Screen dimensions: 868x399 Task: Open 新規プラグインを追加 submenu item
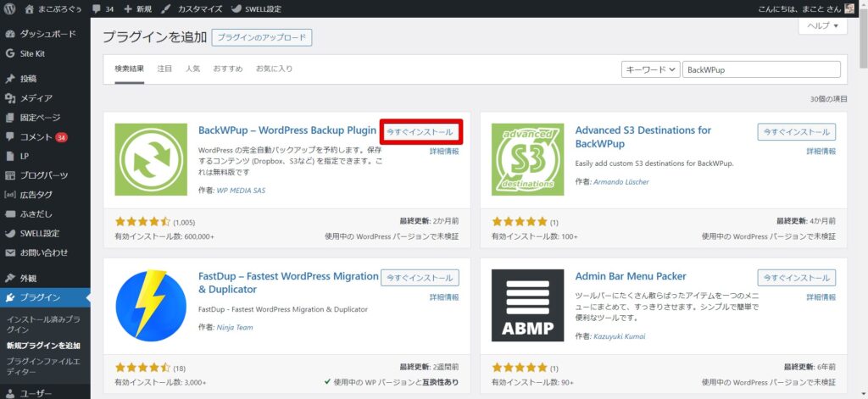pyautogui.click(x=43, y=346)
